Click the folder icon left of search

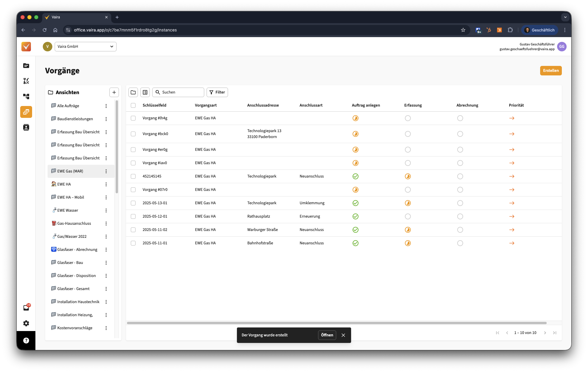133,92
